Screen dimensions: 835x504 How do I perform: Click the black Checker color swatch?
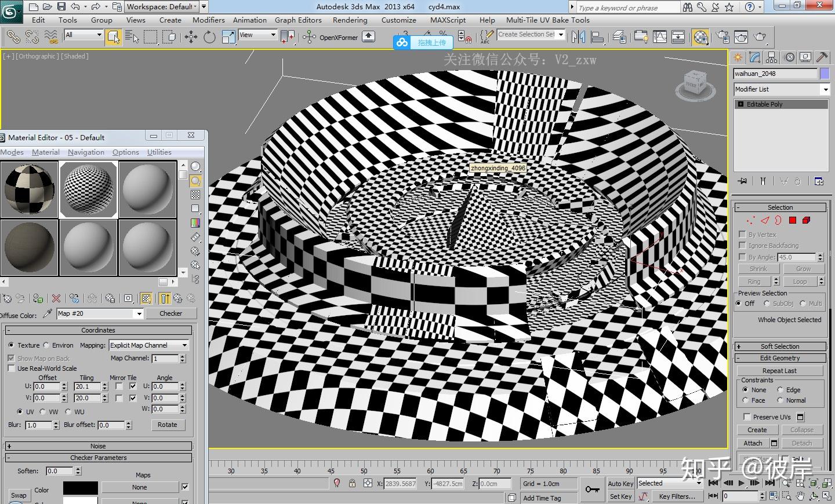80,488
